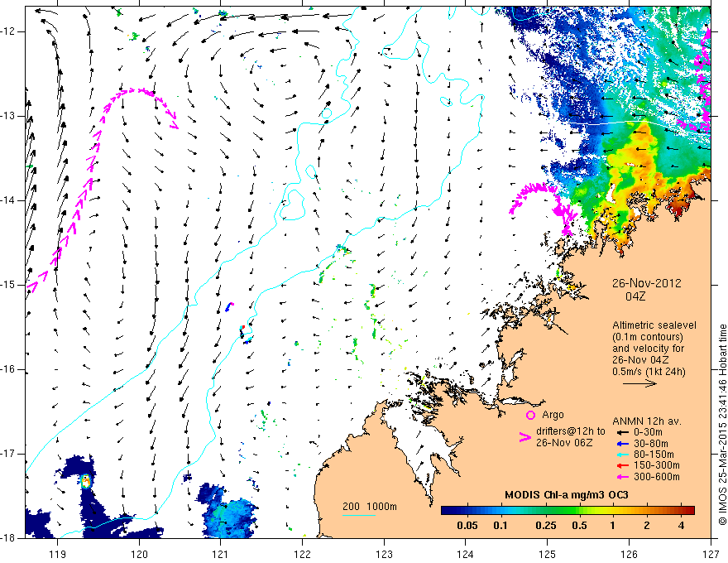Click the longitude axis label '119'
This screenshot has width=728, height=563.
point(58,554)
